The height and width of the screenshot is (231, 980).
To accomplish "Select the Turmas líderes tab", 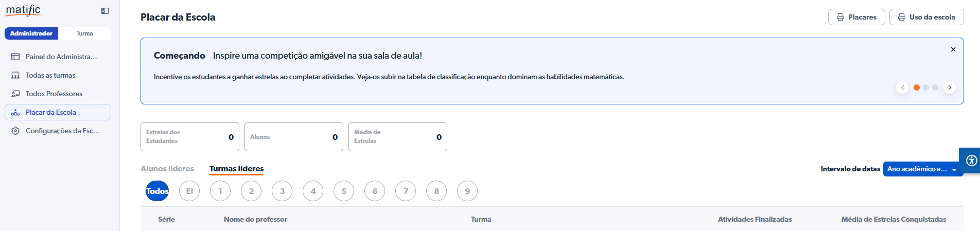I will tap(236, 169).
